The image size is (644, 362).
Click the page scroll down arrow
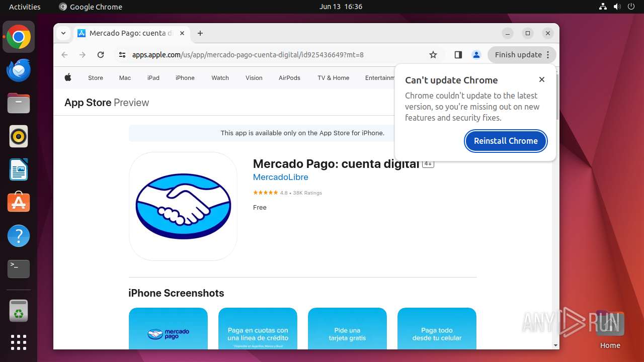pyautogui.click(x=555, y=345)
